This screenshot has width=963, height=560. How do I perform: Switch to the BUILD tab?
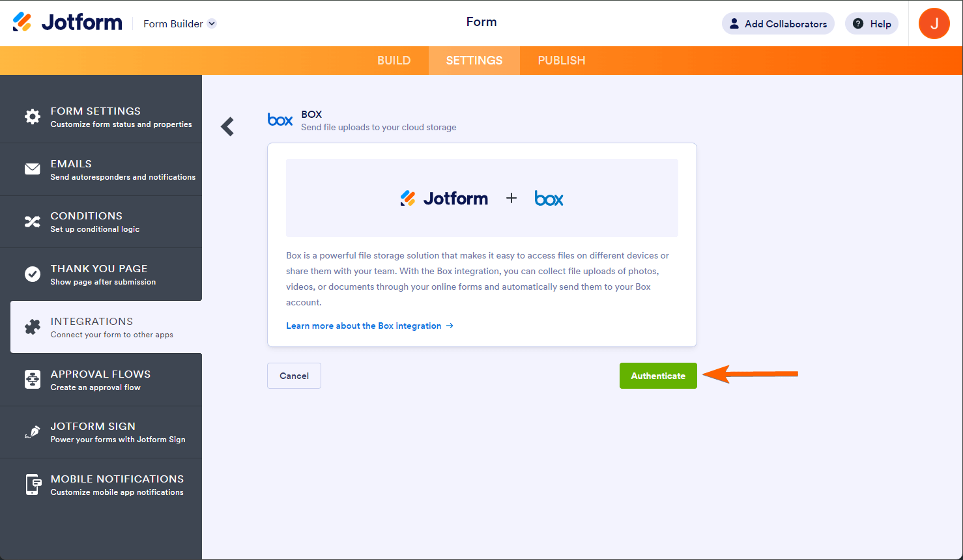(394, 61)
